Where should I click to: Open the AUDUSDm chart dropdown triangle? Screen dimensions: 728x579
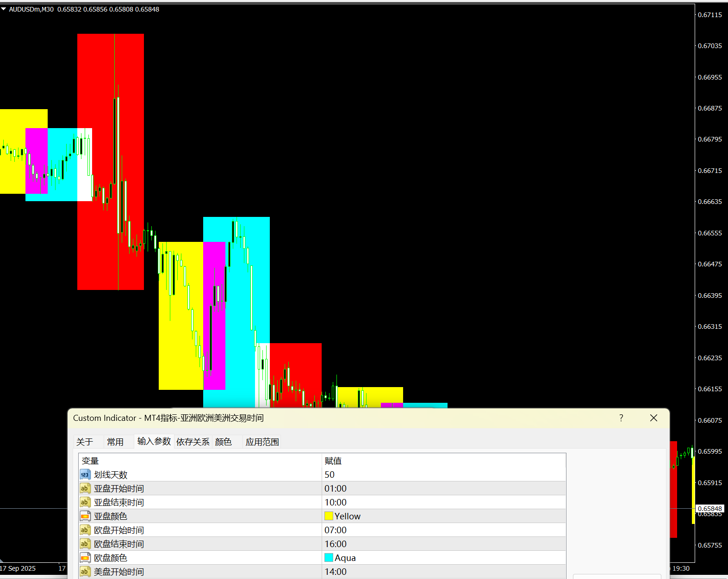[x=4, y=9]
